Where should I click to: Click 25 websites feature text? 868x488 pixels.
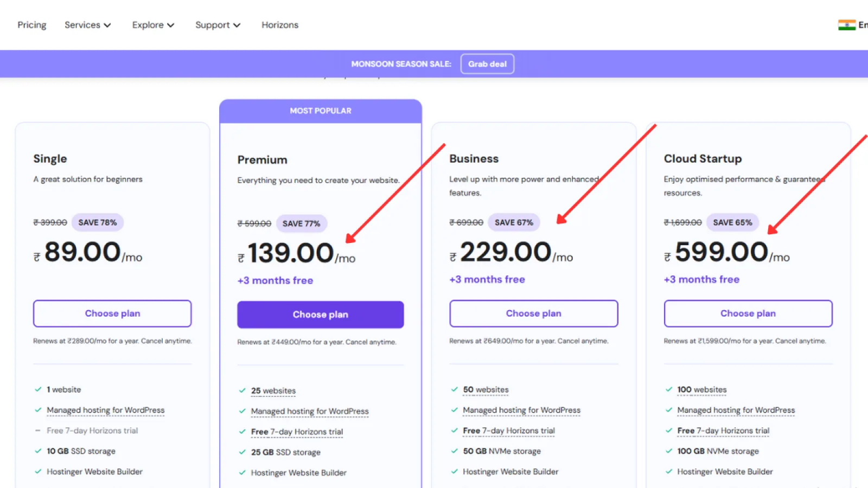pos(273,391)
